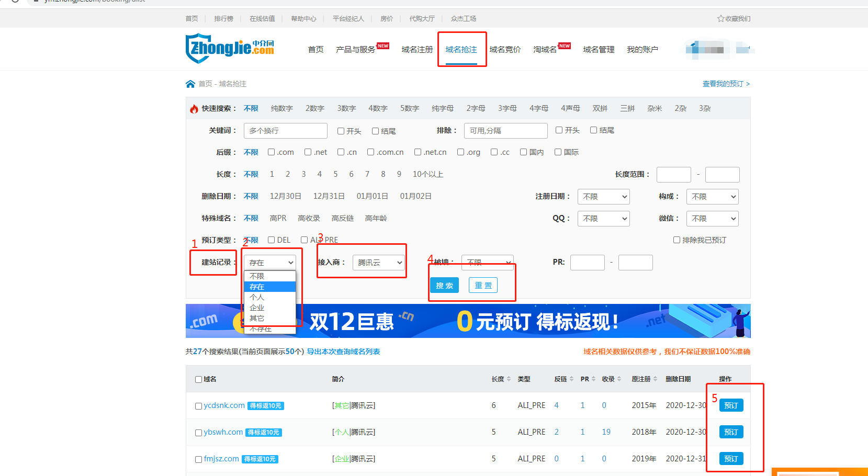Image resolution: width=868 pixels, height=476 pixels.
Task: Click the 关键词 input field
Action: [285, 131]
